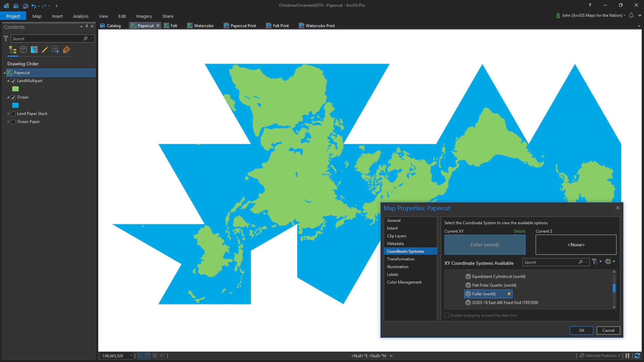Viewport: 644px width, 362px height.
Task: Click the XY coordinate systems search field
Action: pos(550,262)
